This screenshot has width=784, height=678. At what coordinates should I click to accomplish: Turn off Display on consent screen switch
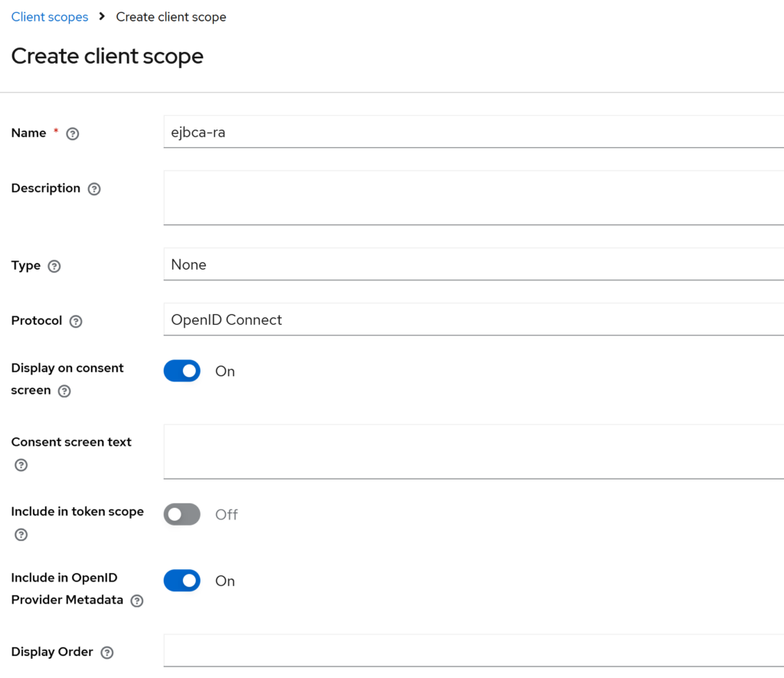[x=182, y=371]
